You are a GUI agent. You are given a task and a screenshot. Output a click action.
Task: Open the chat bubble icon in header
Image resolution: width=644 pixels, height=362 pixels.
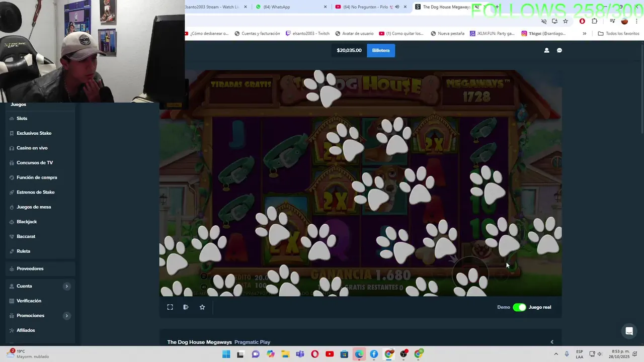[559, 50]
